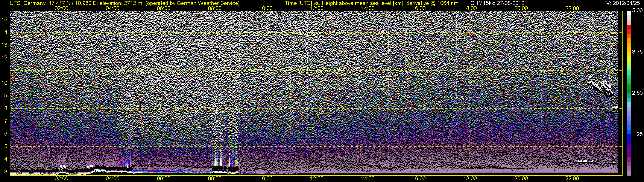Click the '5.' height axis label
Image resolution: width=644 pixels, height=182 pixels.
click(x=6, y=146)
